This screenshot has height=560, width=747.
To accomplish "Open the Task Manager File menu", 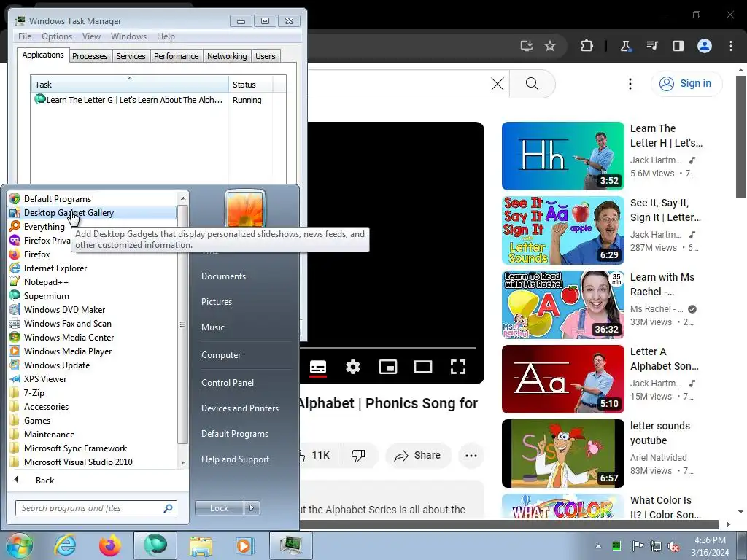I will pyautogui.click(x=25, y=36).
